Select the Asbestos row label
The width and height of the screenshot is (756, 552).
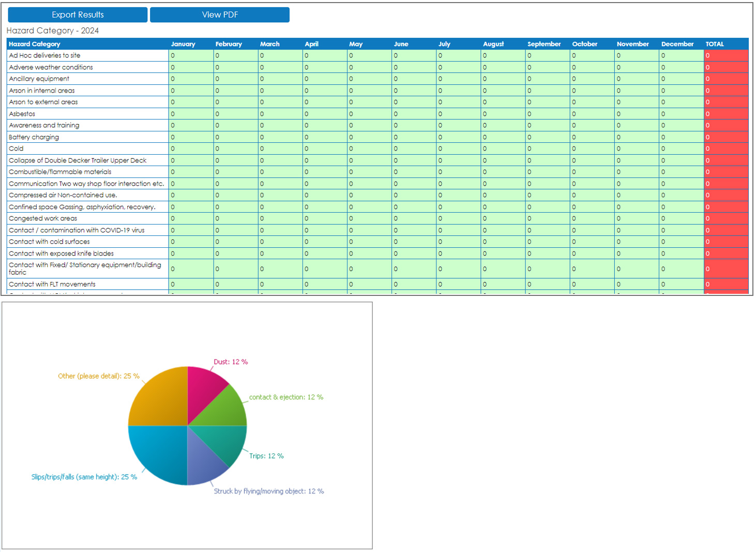[x=22, y=113]
